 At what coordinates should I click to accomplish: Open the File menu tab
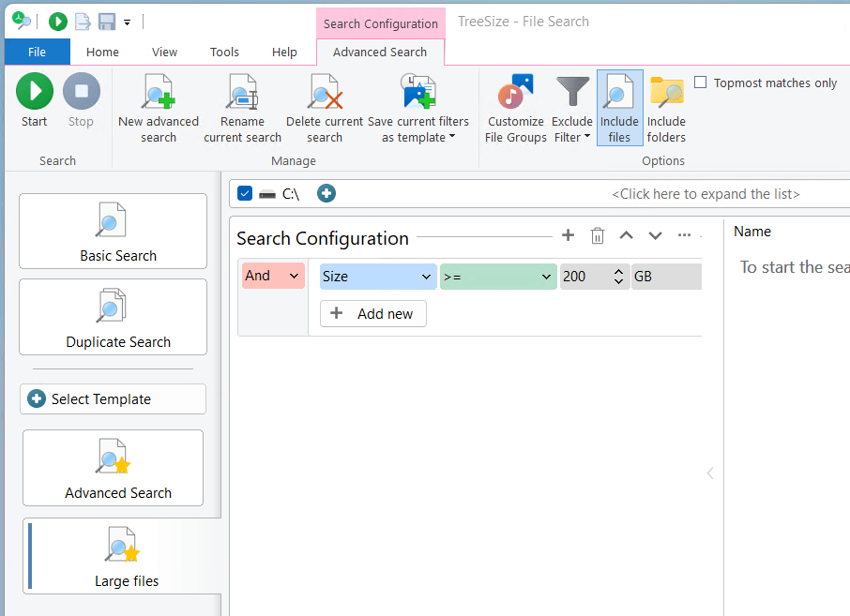(38, 53)
